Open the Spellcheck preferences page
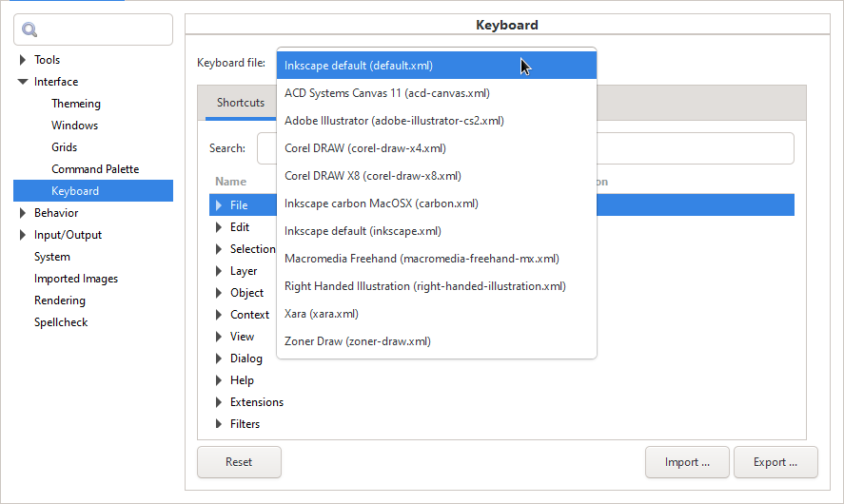The height and width of the screenshot is (504, 844). point(61,322)
